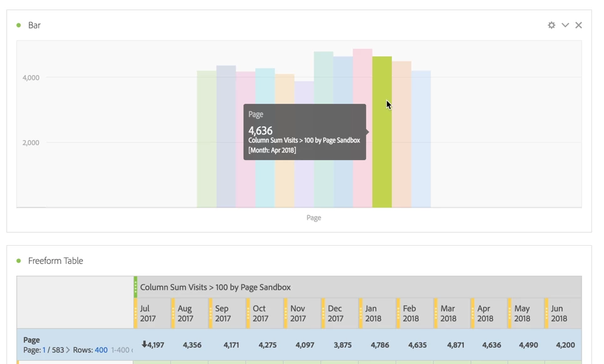Image resolution: width=604 pixels, height=364 pixels.
Task: Select the Freeform Table title
Action: pyautogui.click(x=56, y=261)
